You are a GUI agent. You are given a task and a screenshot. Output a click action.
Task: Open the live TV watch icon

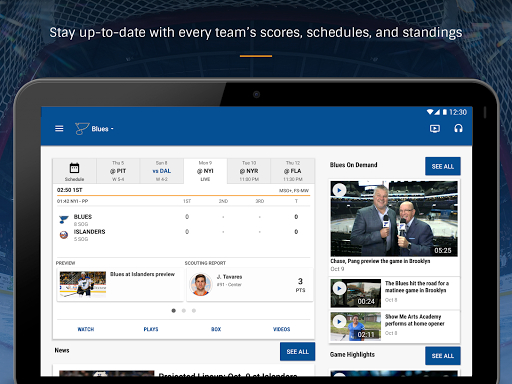435,129
